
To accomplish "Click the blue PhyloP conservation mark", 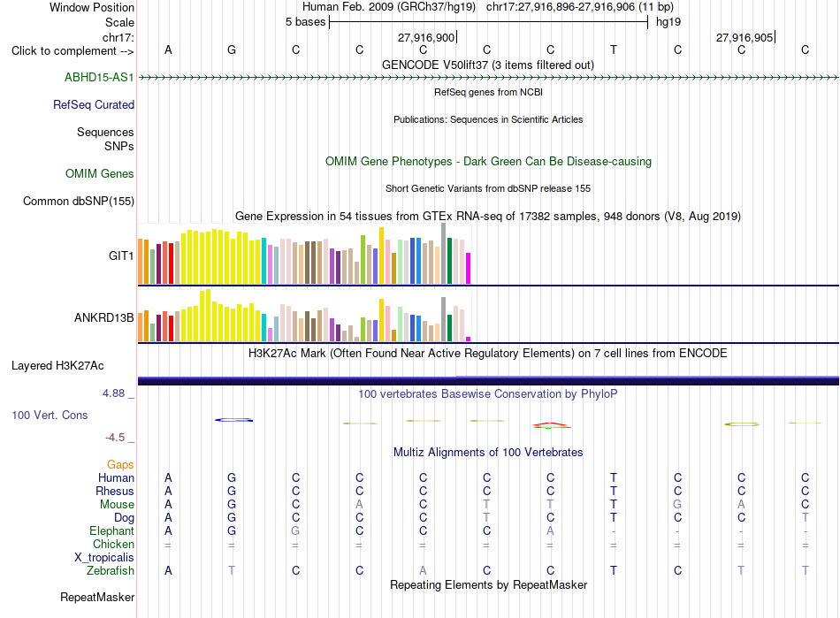I will click(x=234, y=420).
